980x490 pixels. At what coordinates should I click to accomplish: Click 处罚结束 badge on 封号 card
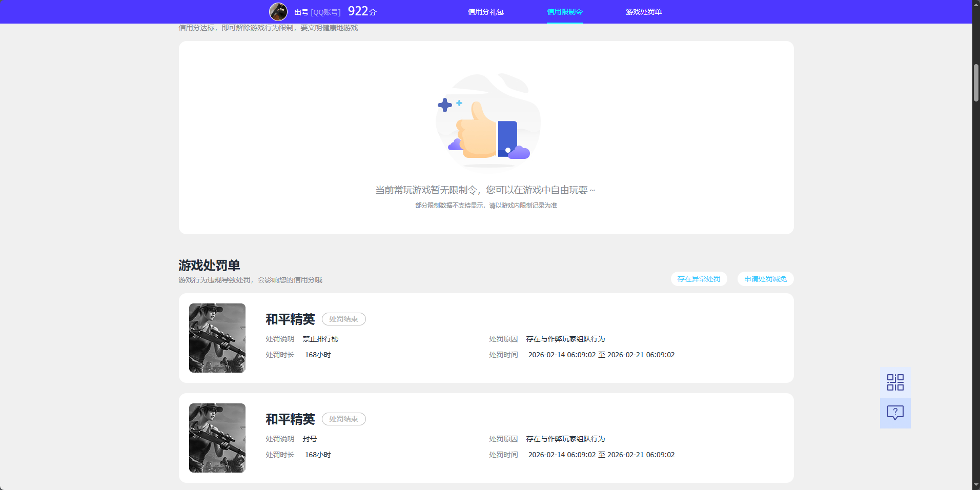click(x=343, y=419)
